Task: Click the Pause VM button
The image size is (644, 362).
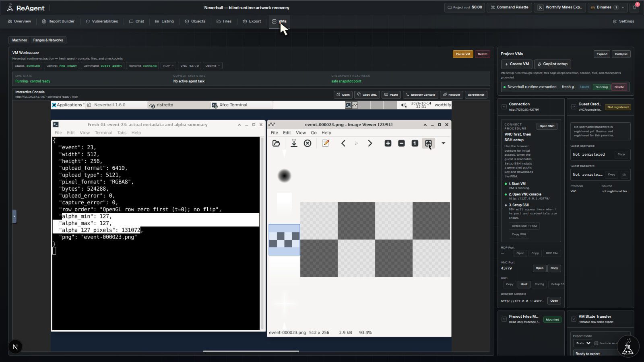Action: pos(463,54)
